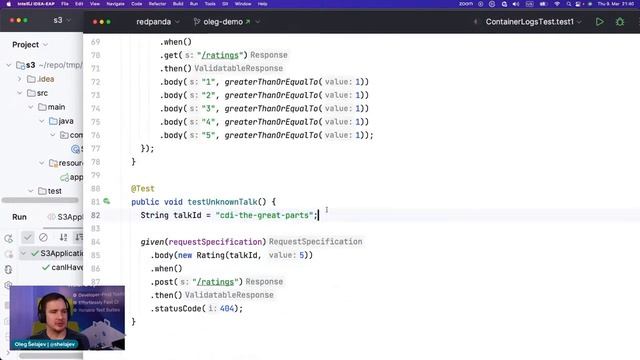Click the toggle auto-test icon in Run panel

pos(9,269)
